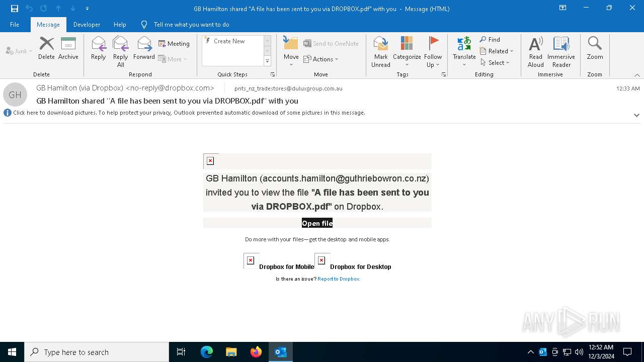This screenshot has width=644, height=362.
Task: Click the Report to Dropbox link
Action: click(x=339, y=279)
